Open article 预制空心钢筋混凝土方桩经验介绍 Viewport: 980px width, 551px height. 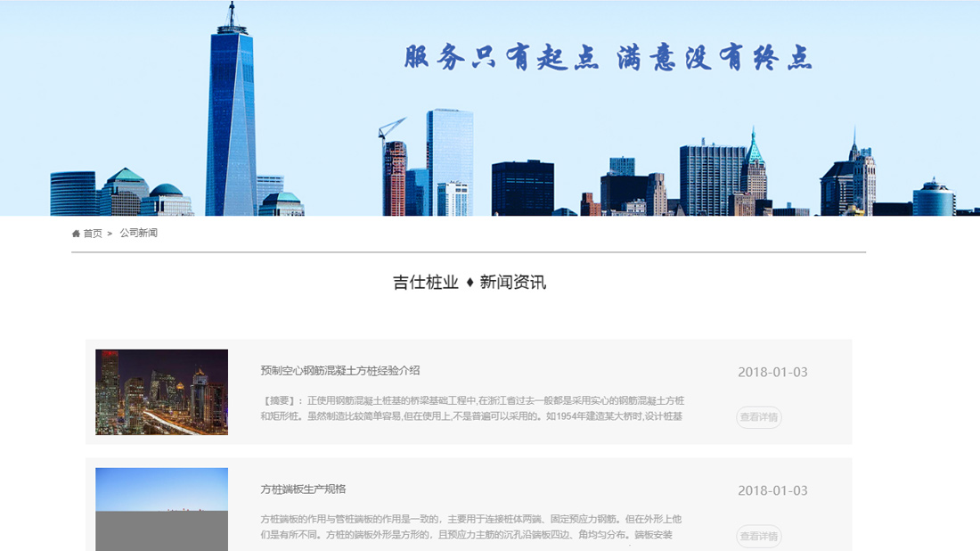coord(340,370)
